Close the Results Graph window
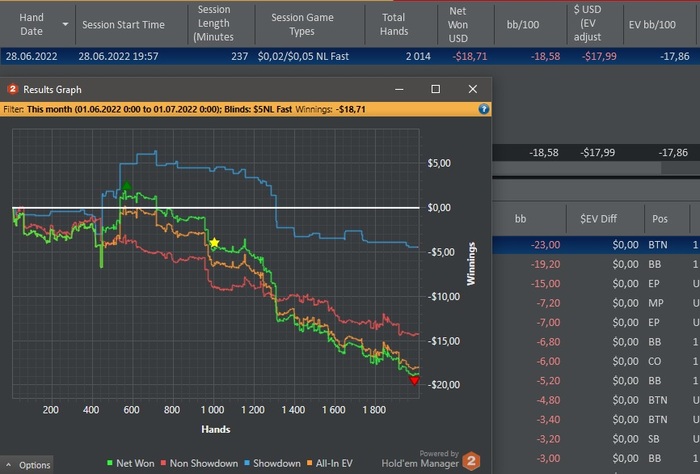The width and height of the screenshot is (700, 474). (473, 89)
